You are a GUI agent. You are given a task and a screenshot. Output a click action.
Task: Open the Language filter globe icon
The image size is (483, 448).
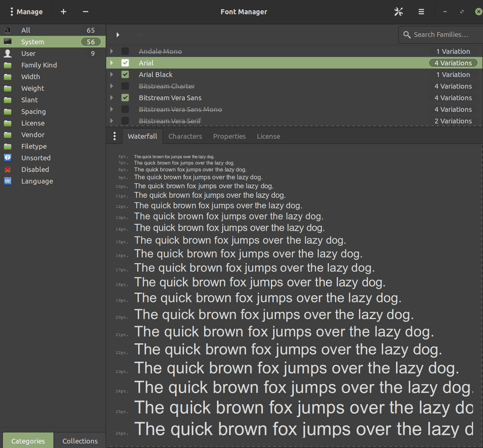7,181
